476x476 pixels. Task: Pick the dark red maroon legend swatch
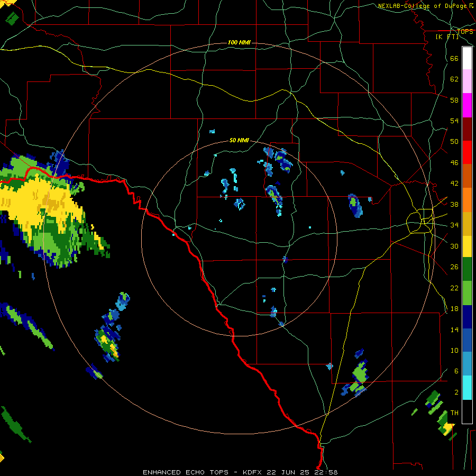coord(467,129)
